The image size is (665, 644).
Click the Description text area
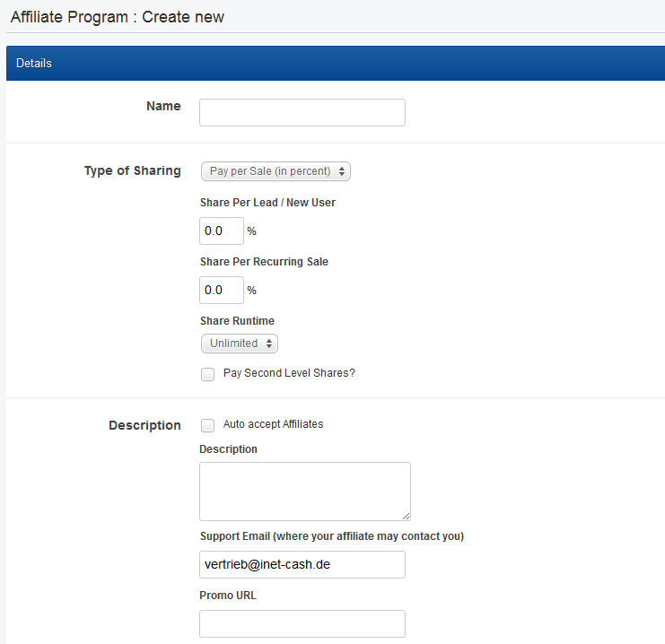(x=305, y=492)
